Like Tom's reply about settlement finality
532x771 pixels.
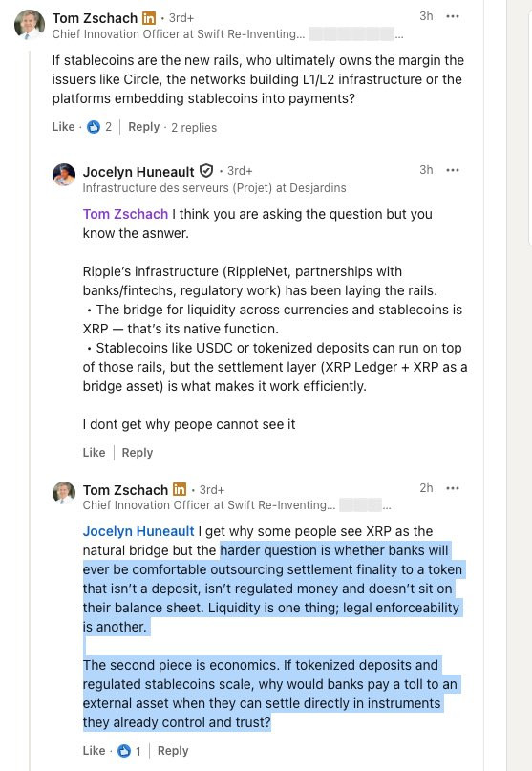point(94,750)
